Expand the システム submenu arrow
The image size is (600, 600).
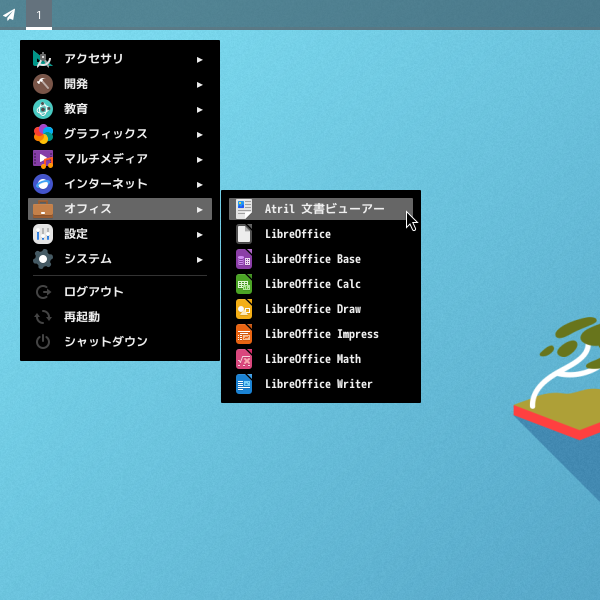coord(200,259)
